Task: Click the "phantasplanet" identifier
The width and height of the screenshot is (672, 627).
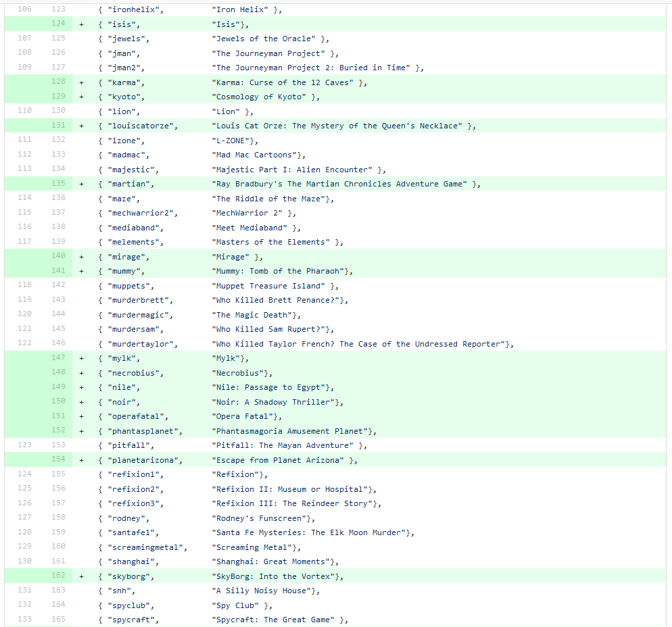Action: click(x=143, y=432)
